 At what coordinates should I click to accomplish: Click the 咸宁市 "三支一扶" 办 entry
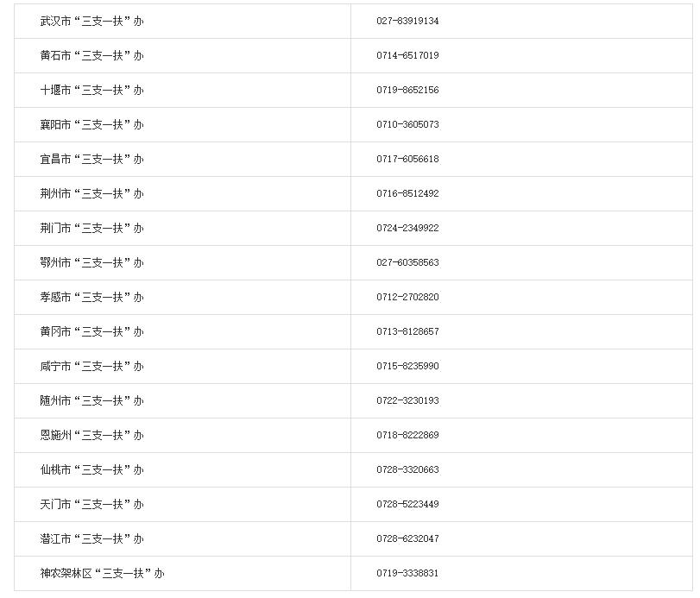coord(92,367)
